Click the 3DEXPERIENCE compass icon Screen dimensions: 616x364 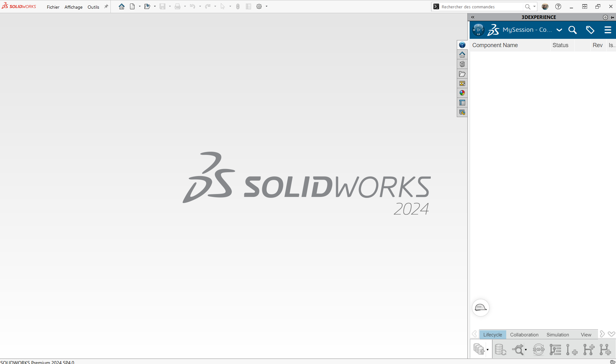tap(478, 30)
